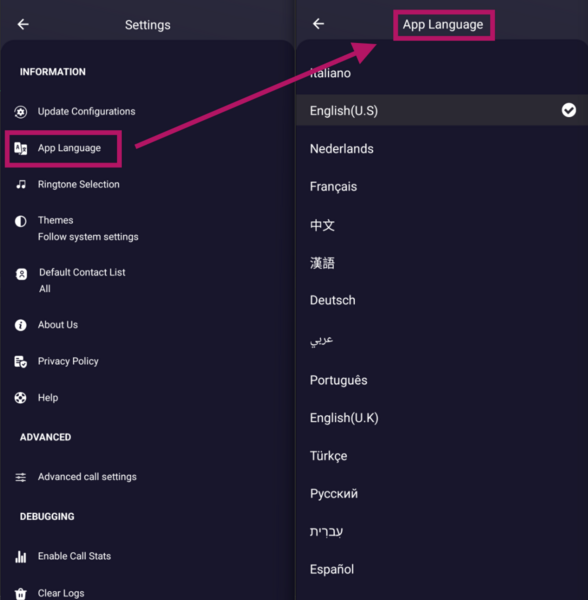This screenshot has width=588, height=600.
Task: Click the Update Configurations gear icon
Action: coord(21,112)
